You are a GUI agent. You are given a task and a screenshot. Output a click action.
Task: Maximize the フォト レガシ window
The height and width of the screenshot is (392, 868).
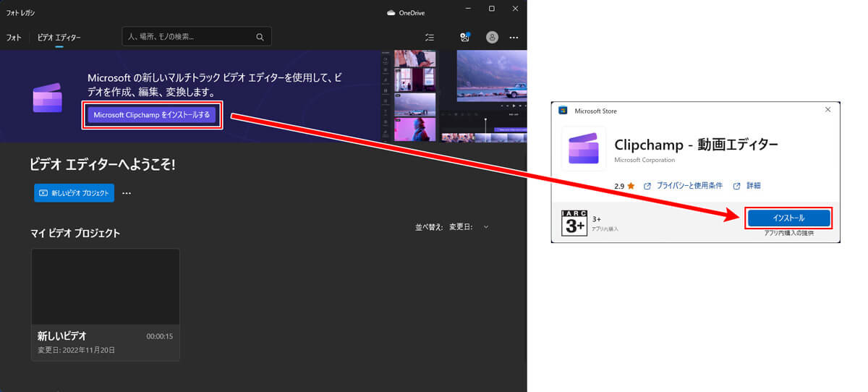coord(492,8)
